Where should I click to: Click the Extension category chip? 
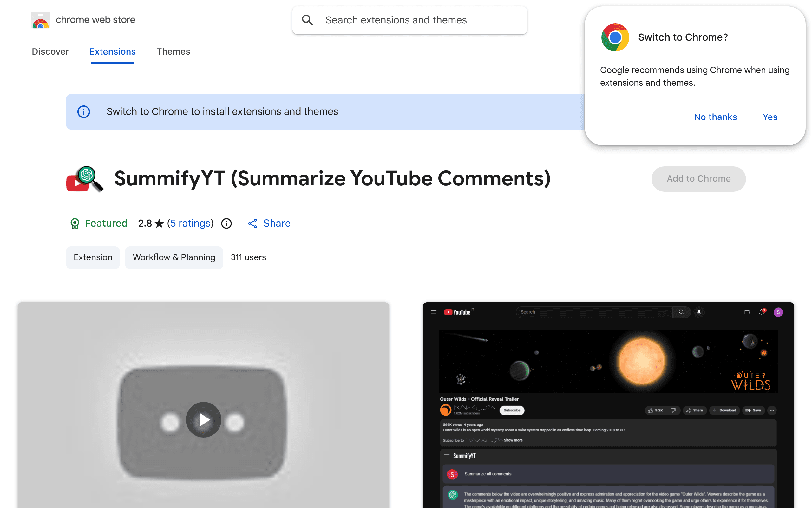93,257
